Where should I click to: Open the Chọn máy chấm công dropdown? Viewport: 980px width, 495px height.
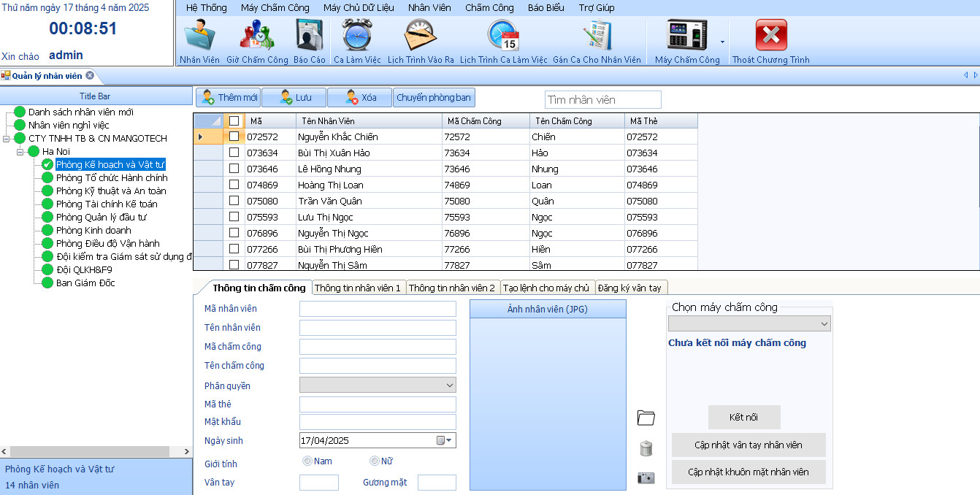(x=750, y=323)
